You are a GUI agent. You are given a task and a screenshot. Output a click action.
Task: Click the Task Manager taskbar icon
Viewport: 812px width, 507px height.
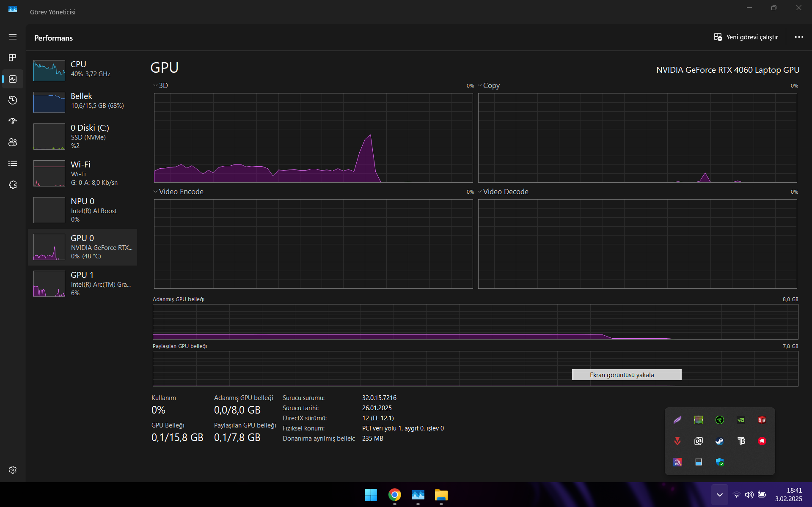click(x=418, y=495)
